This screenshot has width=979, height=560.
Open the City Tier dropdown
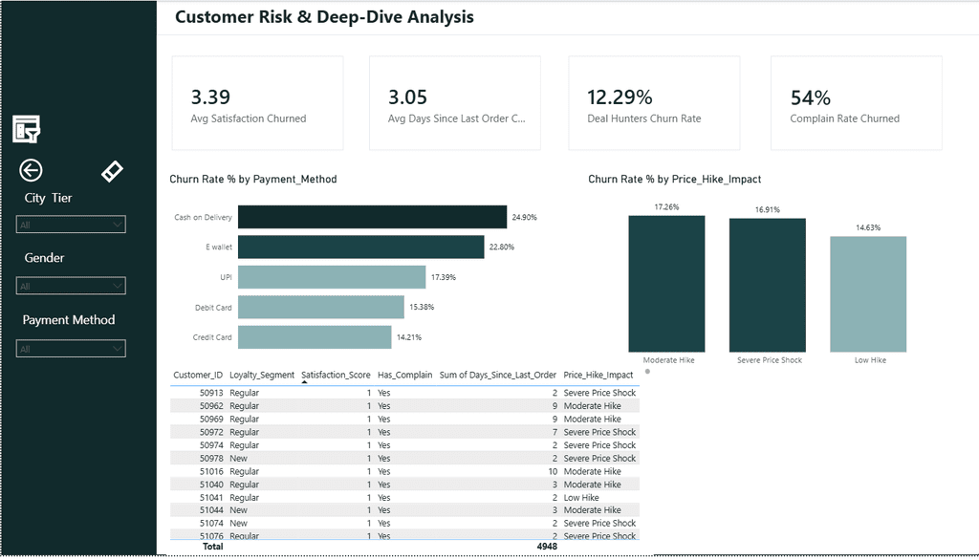(71, 225)
